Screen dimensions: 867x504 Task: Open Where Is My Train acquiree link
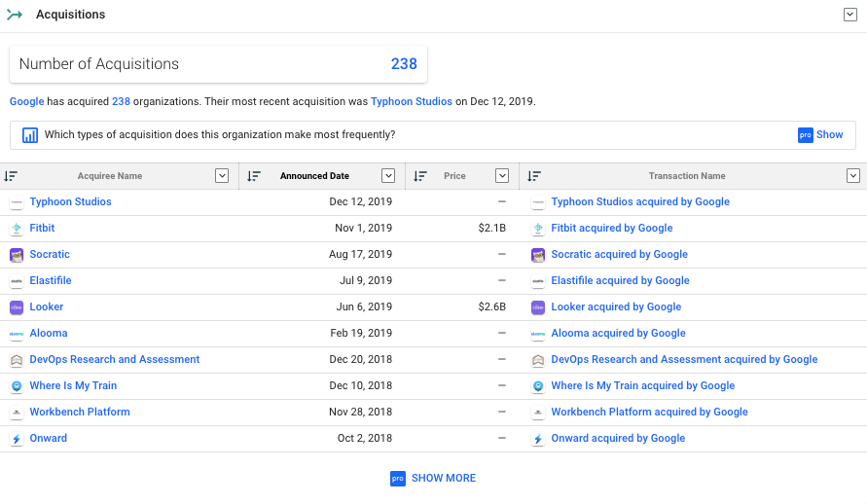click(x=73, y=385)
